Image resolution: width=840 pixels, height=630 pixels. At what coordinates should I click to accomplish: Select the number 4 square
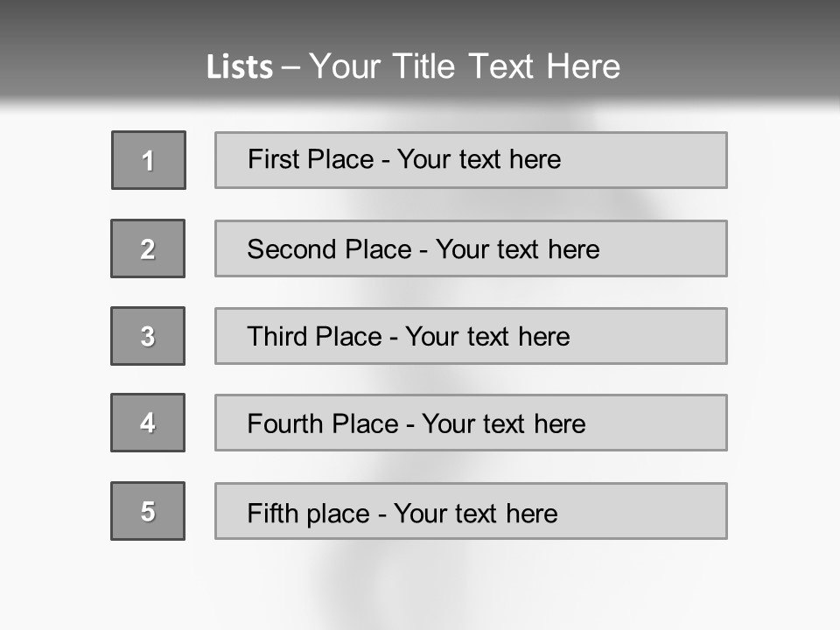(148, 423)
